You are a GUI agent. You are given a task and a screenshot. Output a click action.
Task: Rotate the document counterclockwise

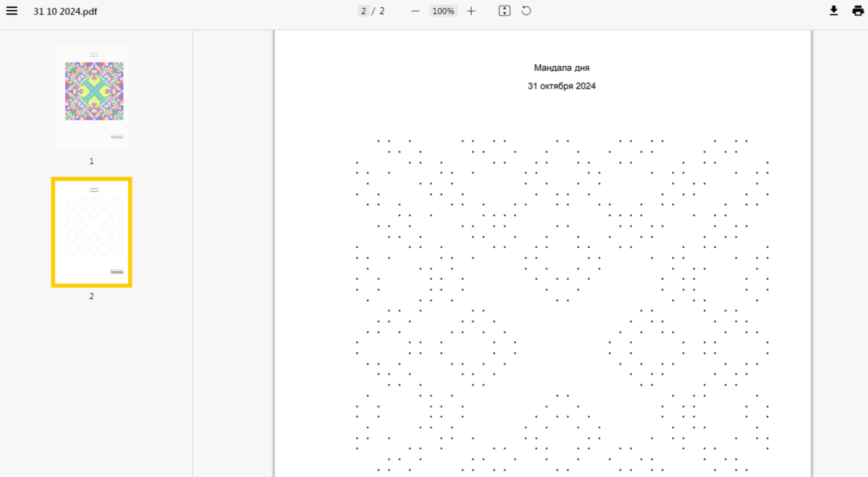pos(527,11)
